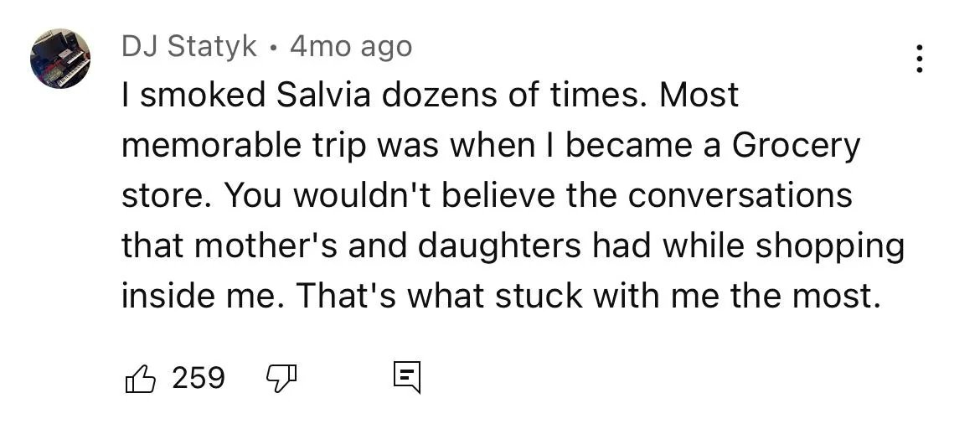Image resolution: width=980 pixels, height=424 pixels.
Task: Dislike the comment with the thumbs-down icon
Action: pyautogui.click(x=281, y=379)
